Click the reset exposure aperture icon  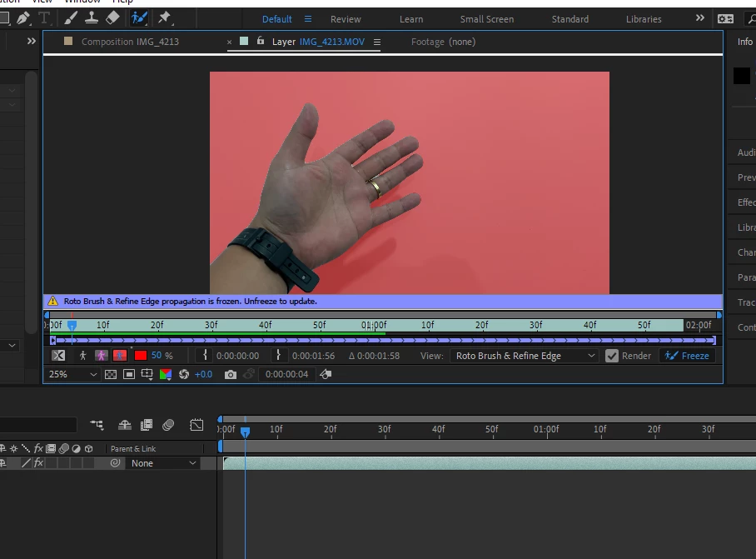(x=184, y=374)
